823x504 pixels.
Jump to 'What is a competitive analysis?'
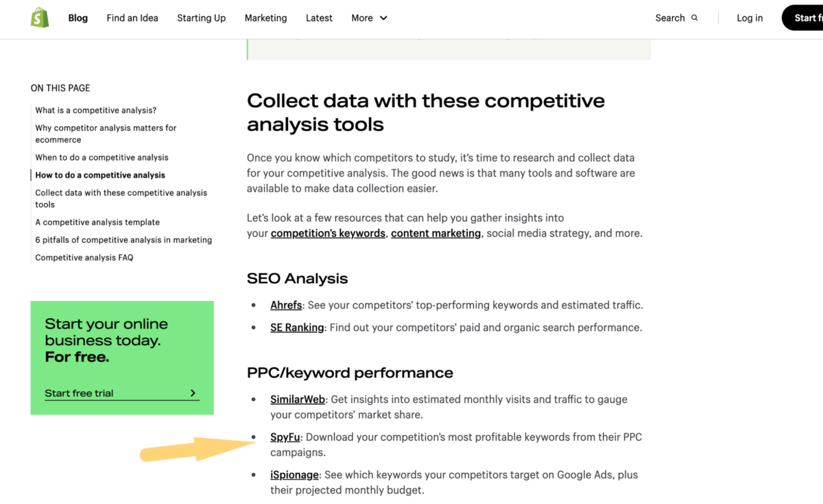(x=96, y=110)
